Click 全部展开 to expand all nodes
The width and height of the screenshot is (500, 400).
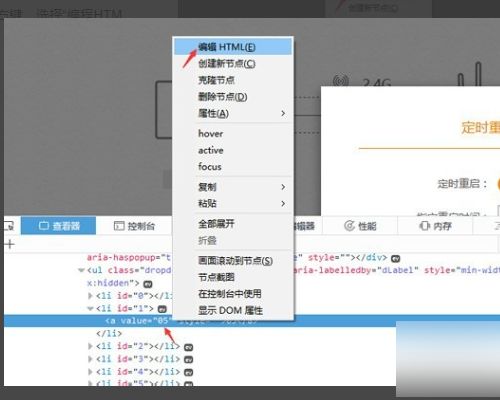coord(233,224)
